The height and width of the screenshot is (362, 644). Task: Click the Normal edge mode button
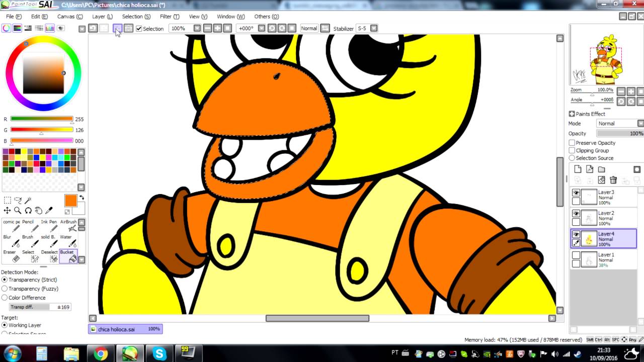[309, 28]
